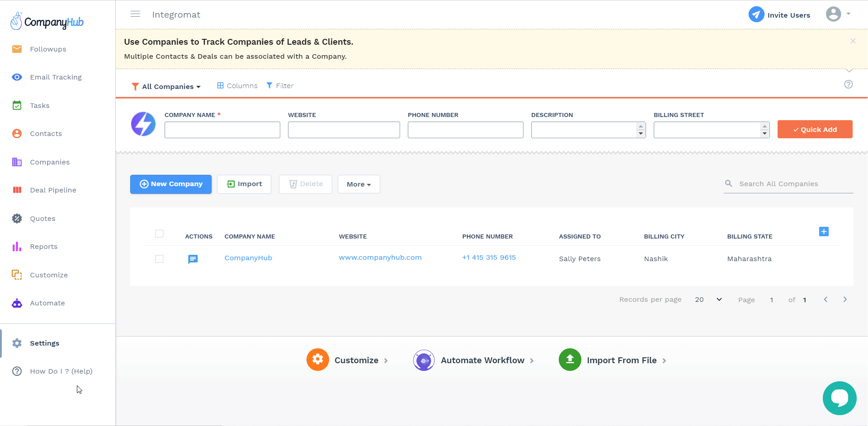Click the How Do I help icon

click(17, 371)
